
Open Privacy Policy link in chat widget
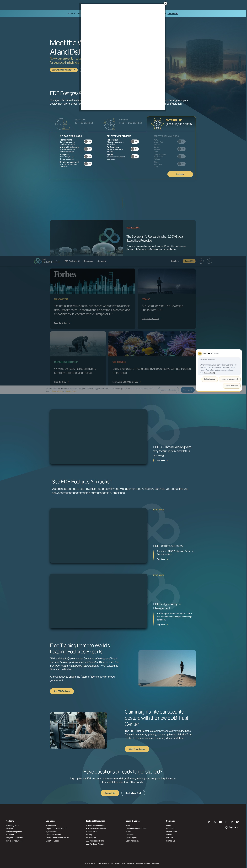[209, 373]
